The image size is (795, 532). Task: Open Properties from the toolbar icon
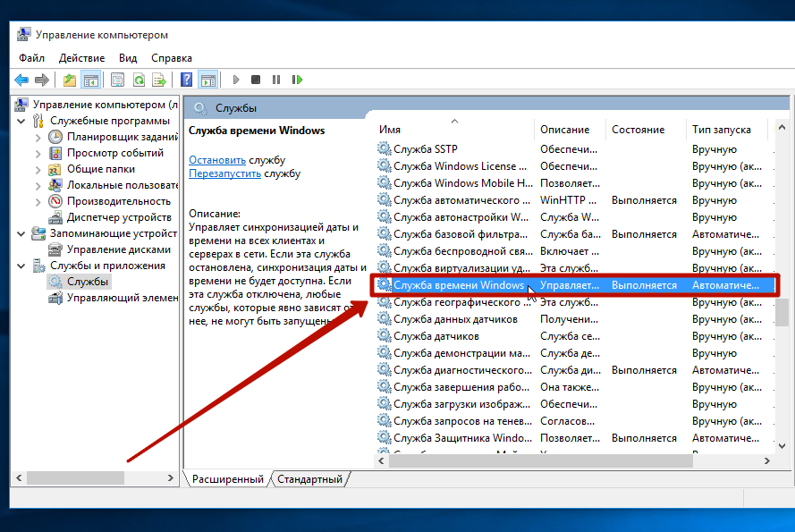coord(118,80)
